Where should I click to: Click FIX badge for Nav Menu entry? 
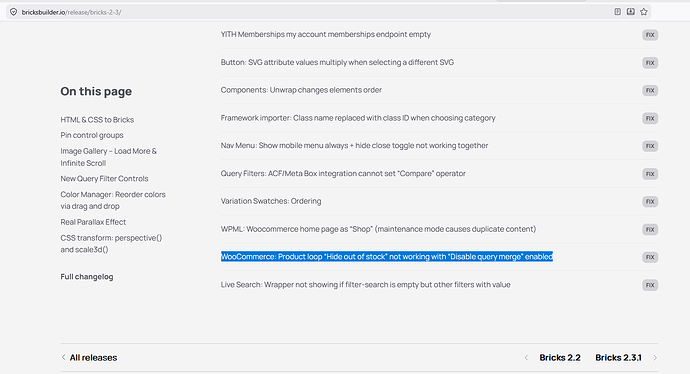[650, 146]
